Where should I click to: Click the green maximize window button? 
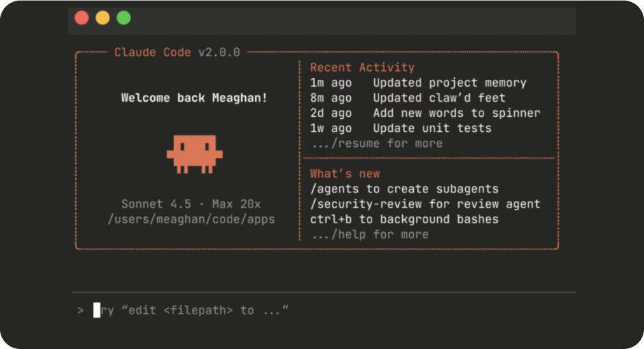124,18
